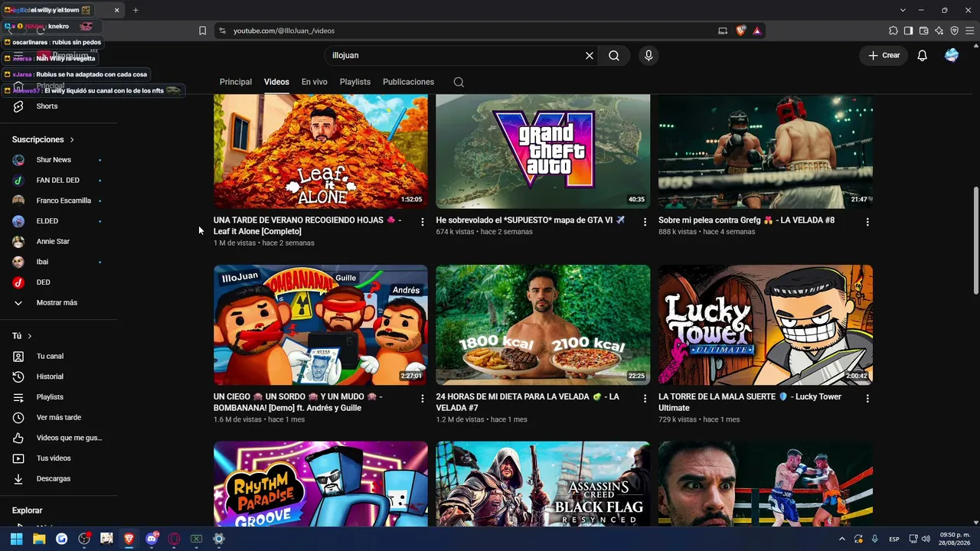
Task: Play the 1800 kcal diet thumbnail
Action: 543,325
